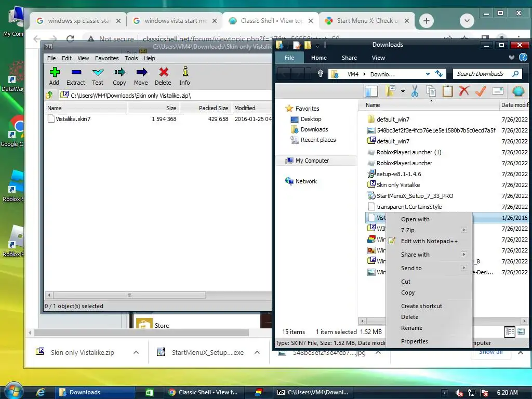The image size is (532, 399).
Task: Go up one folder level in 7-Zip
Action: pos(49,96)
